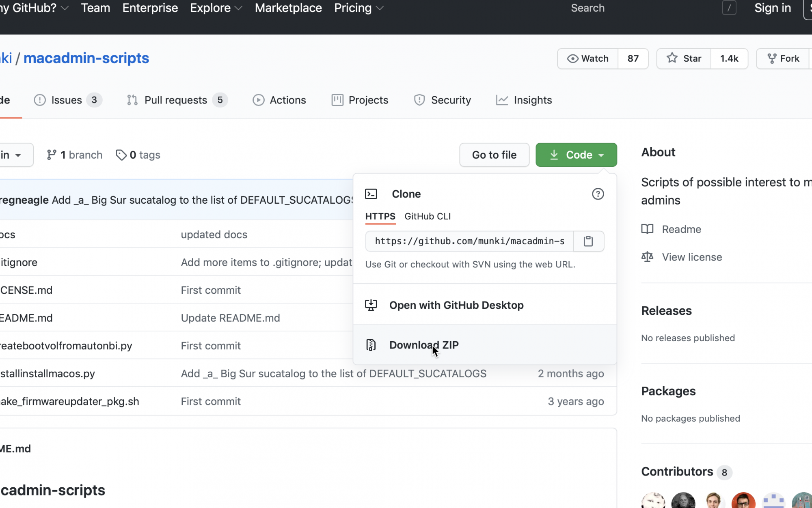The height and width of the screenshot is (508, 812).
Task: Switch to the Pull requests tab
Action: coord(177,100)
